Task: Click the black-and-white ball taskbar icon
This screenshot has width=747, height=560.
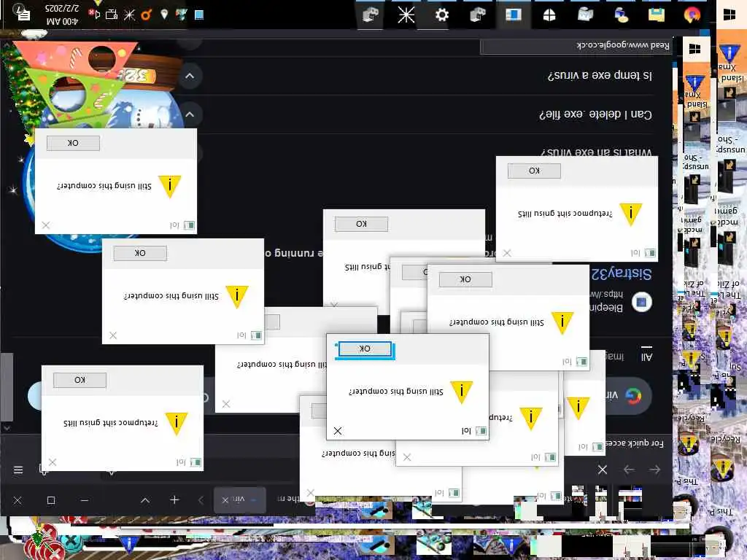Action: [549, 15]
